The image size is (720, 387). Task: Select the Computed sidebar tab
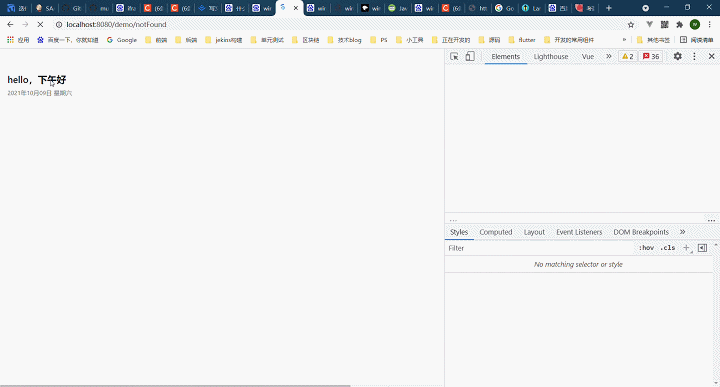coord(495,232)
